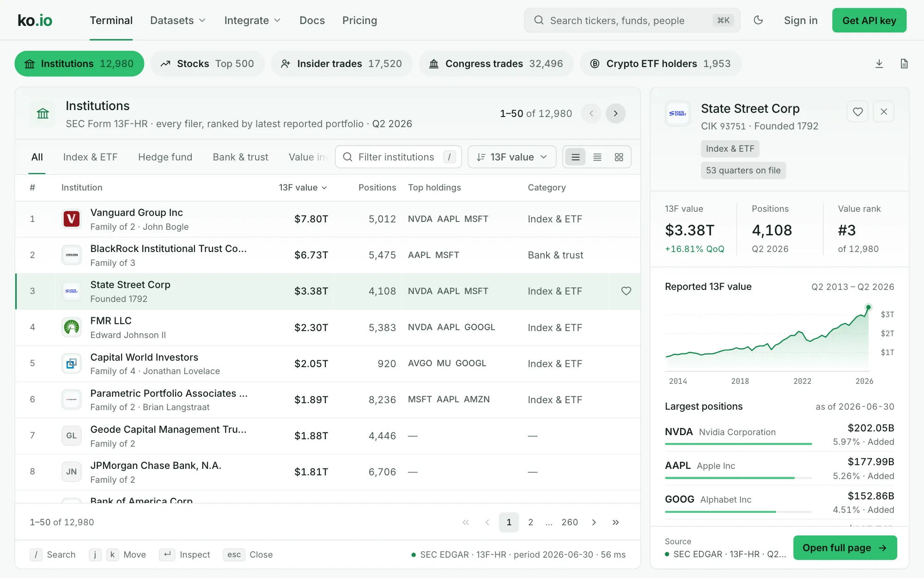924x578 pixels.
Task: Go to page 2
Action: (531, 523)
